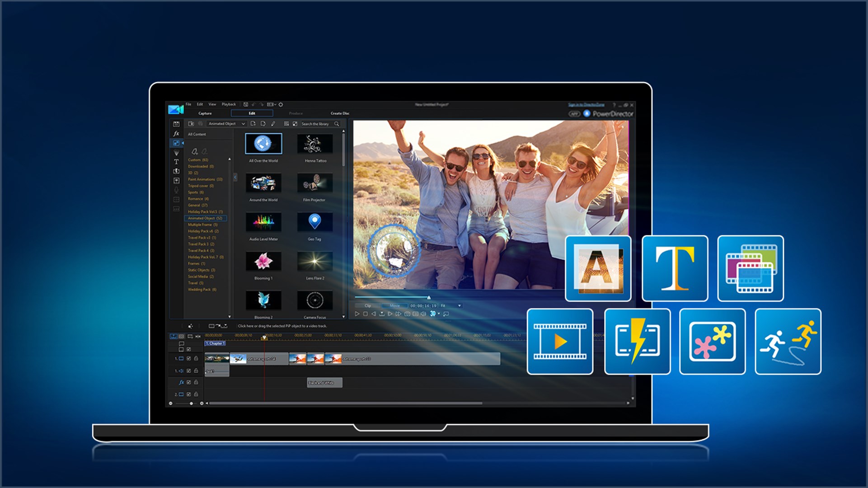Open the Particle Room icon
This screenshot has height=488, width=868.
pyautogui.click(x=176, y=153)
